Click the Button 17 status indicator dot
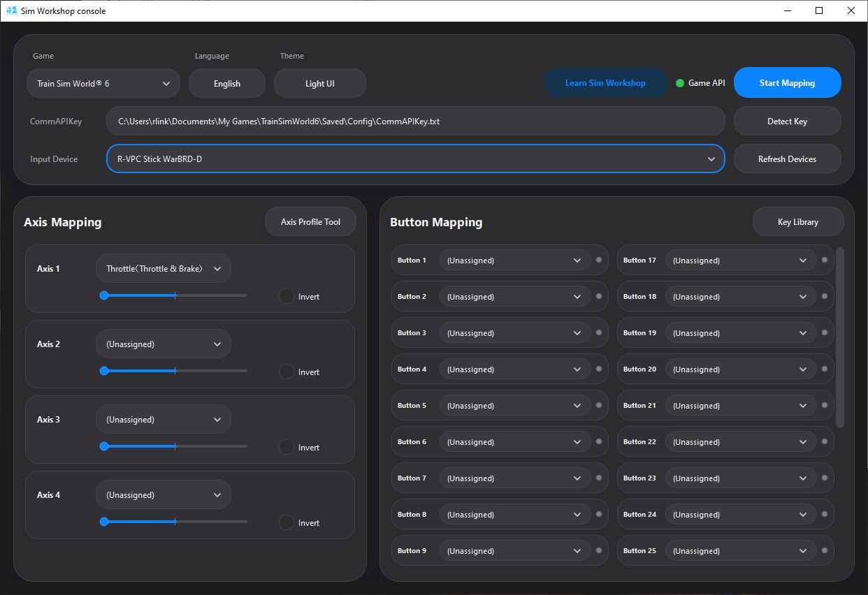 pyautogui.click(x=824, y=260)
